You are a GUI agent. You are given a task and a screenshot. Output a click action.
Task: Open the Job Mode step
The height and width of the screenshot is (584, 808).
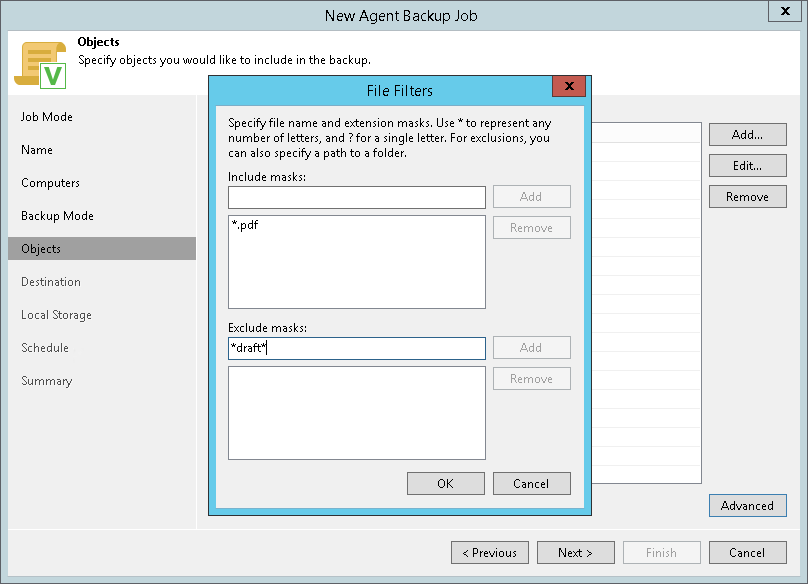[47, 117]
